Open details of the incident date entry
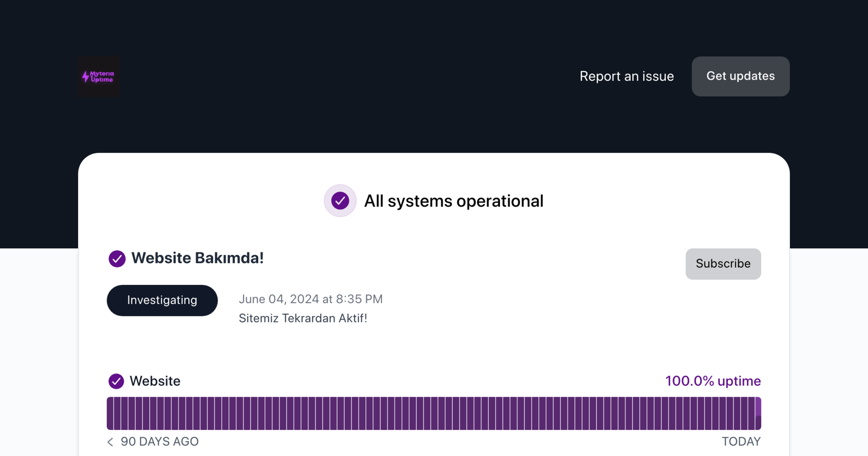 click(311, 299)
